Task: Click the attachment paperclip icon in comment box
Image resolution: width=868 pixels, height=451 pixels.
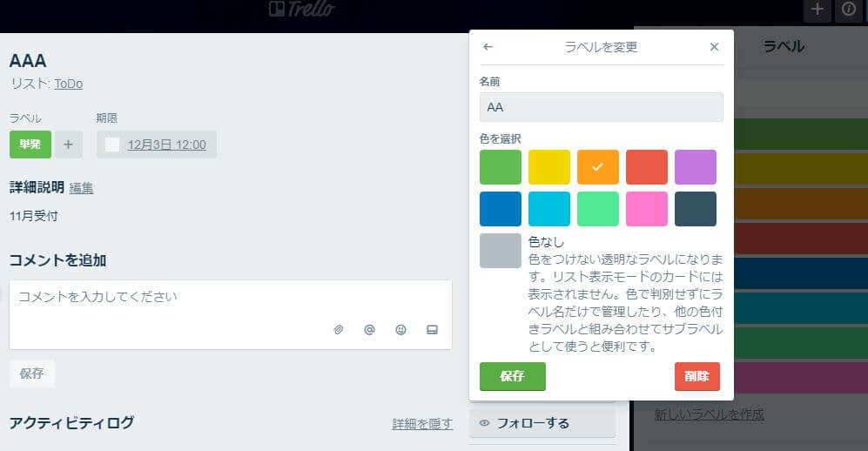Action: 339,330
